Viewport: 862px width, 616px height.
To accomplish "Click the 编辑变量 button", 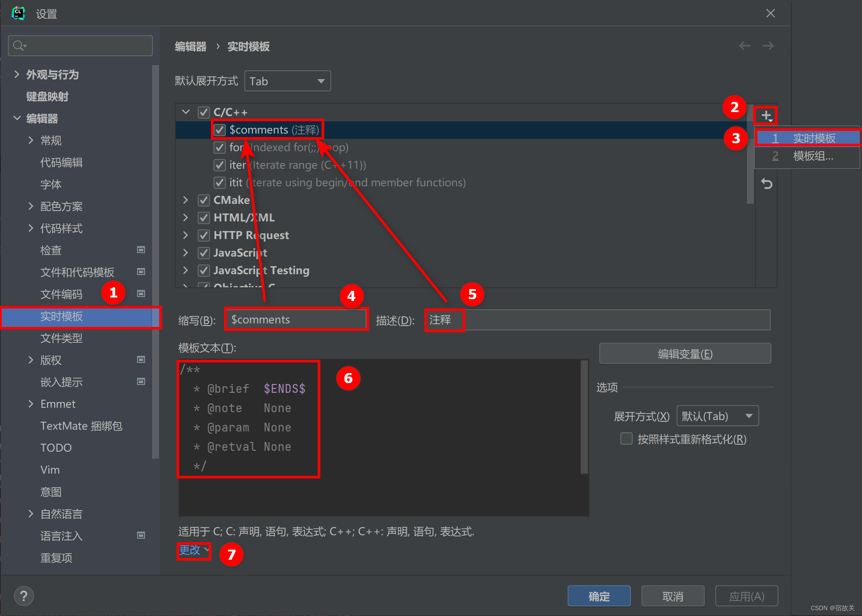I will pos(685,354).
